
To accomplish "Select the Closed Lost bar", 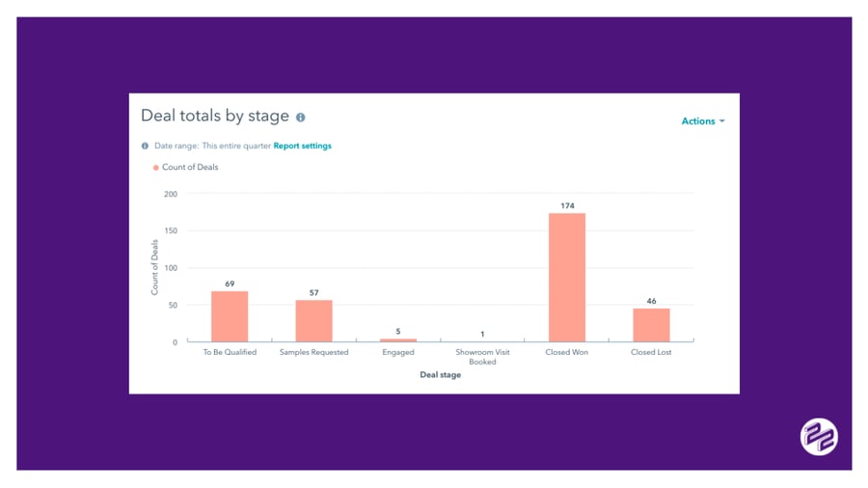I will [651, 325].
